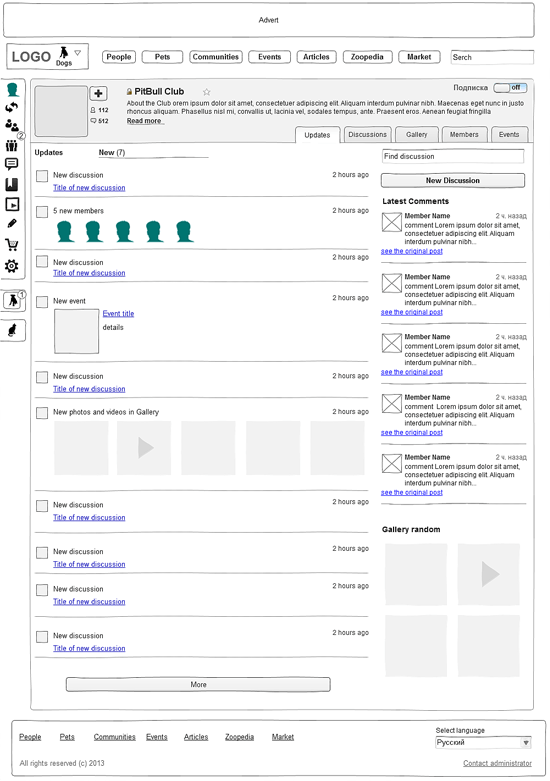Open the shopping cart sidebar icon

[11, 245]
